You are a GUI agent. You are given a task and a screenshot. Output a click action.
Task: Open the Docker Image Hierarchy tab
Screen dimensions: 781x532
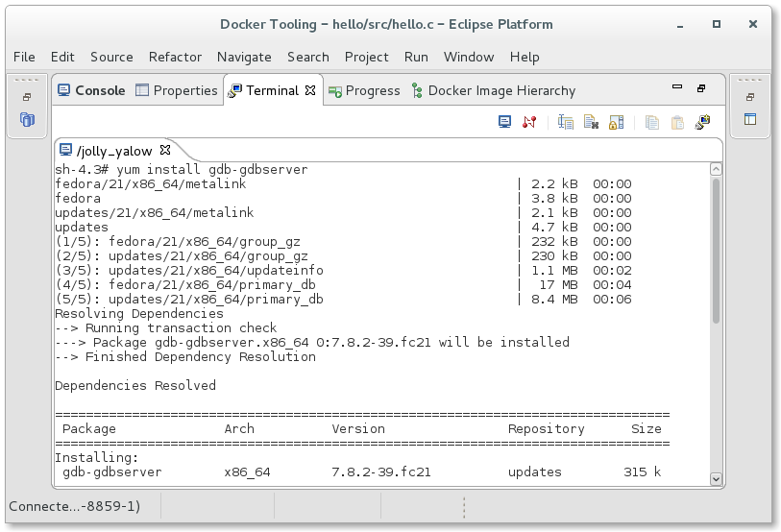point(494,90)
